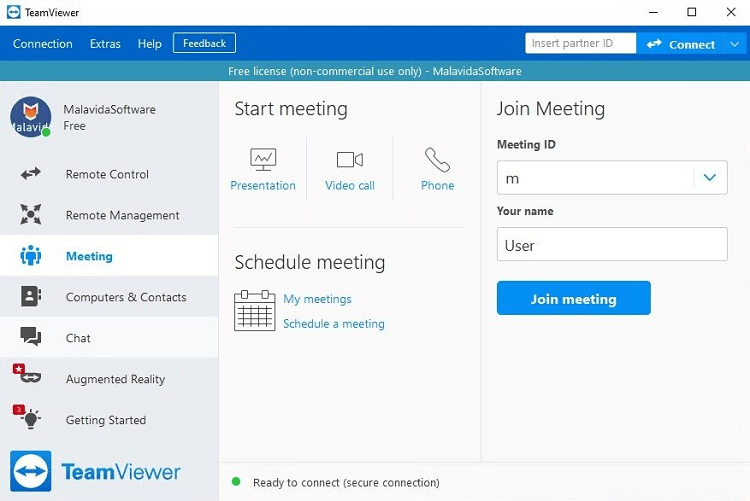The image size is (750, 501).
Task: Click the free license notice banner
Action: point(375,71)
